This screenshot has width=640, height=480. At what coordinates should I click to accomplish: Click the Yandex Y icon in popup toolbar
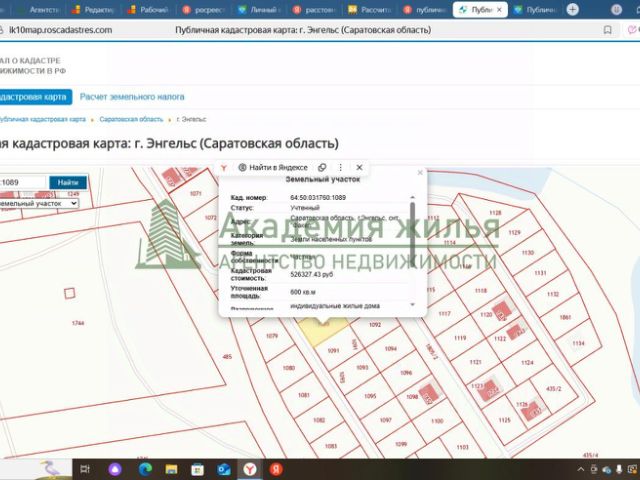pos(224,167)
